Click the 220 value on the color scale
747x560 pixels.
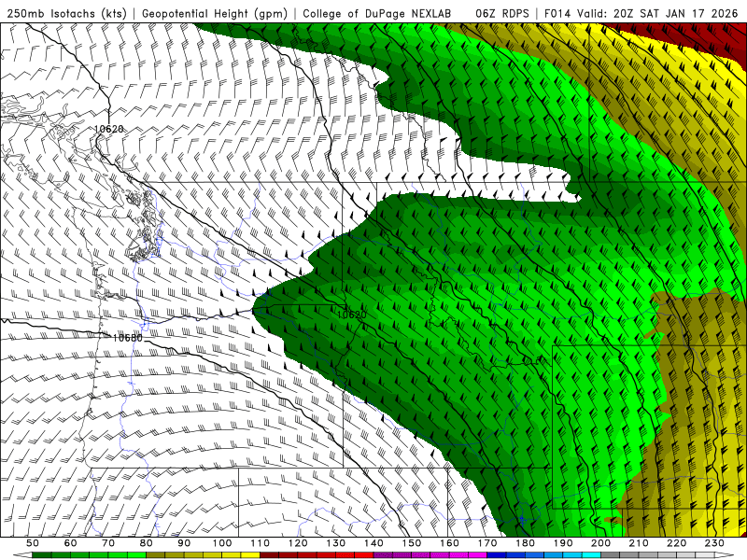click(676, 543)
